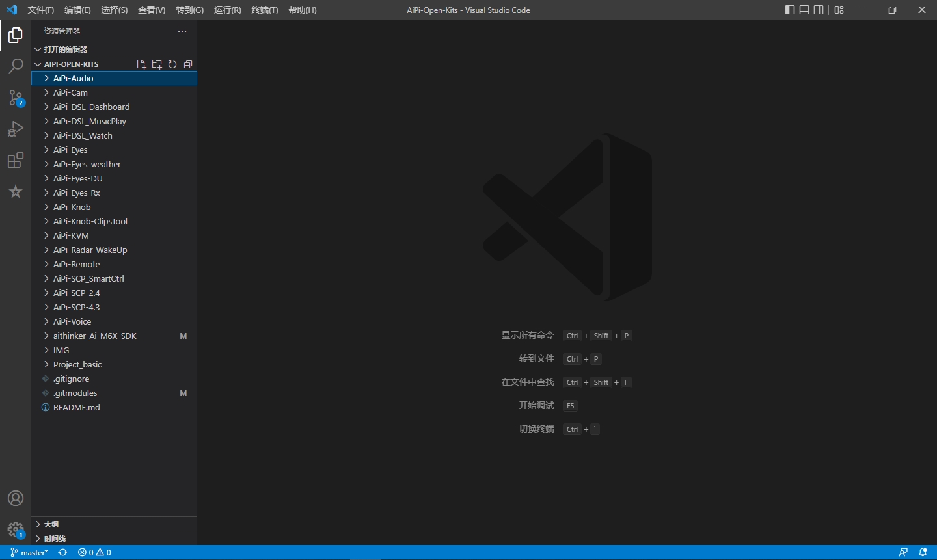Expand the AiPi-DSL_MusicPlay folder
937x560 pixels.
(x=114, y=121)
